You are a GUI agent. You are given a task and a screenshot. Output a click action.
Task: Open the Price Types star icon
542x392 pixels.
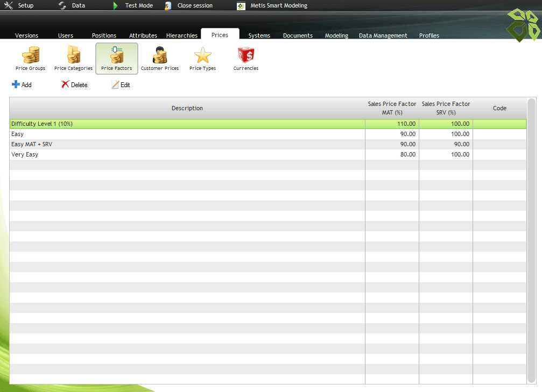pyautogui.click(x=202, y=55)
